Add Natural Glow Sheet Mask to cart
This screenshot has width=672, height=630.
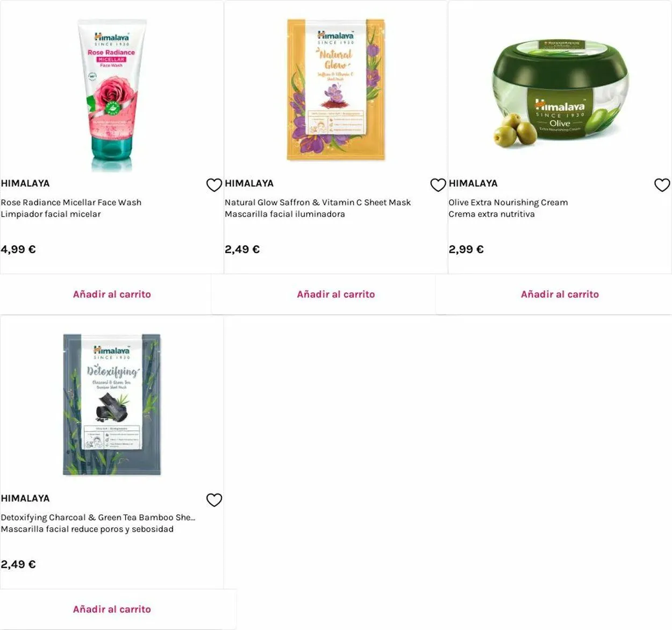(336, 294)
